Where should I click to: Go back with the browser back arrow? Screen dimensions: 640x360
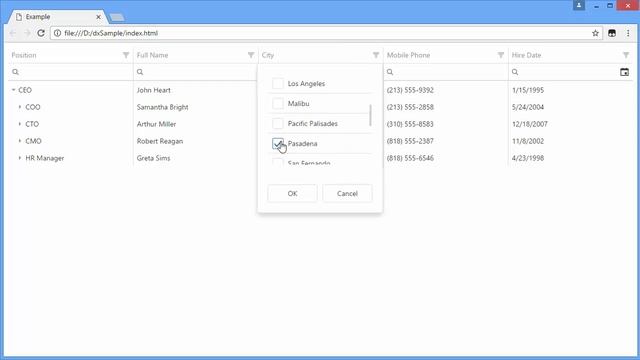tap(13, 33)
